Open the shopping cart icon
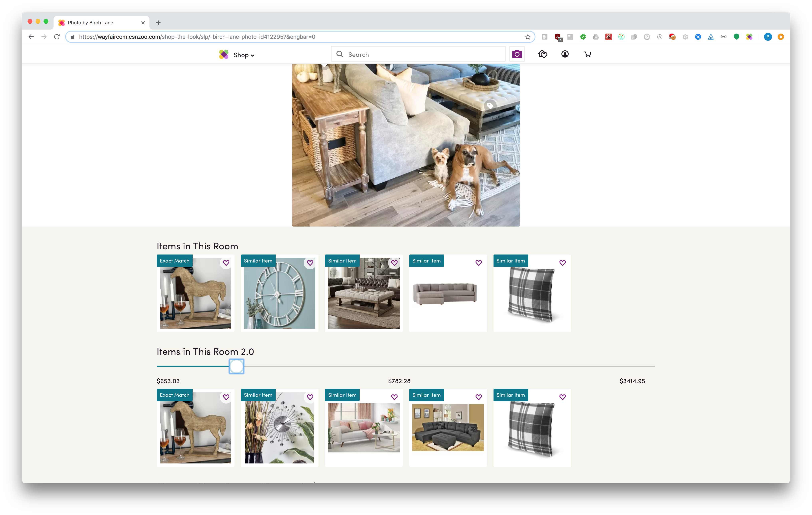The image size is (812, 515). coord(587,54)
